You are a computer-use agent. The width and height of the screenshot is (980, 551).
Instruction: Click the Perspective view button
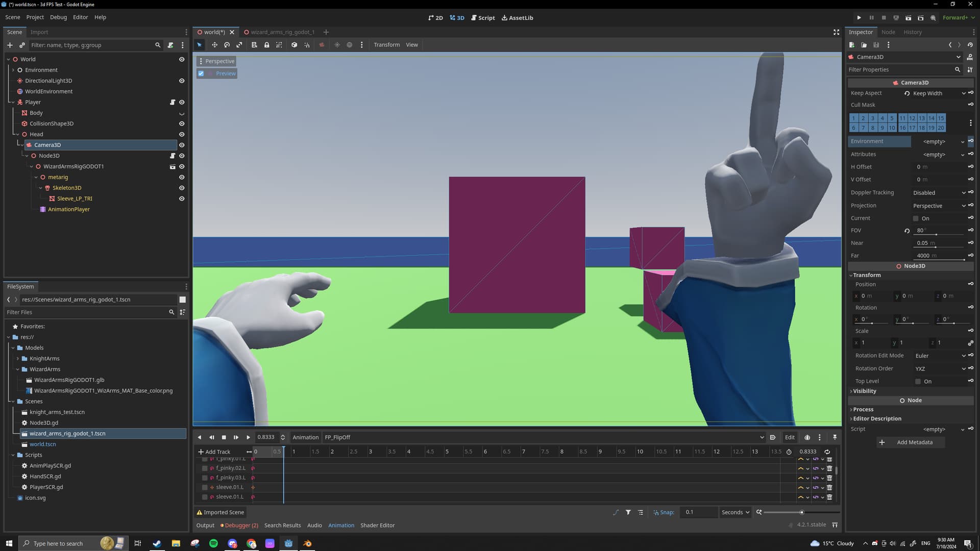(x=217, y=61)
